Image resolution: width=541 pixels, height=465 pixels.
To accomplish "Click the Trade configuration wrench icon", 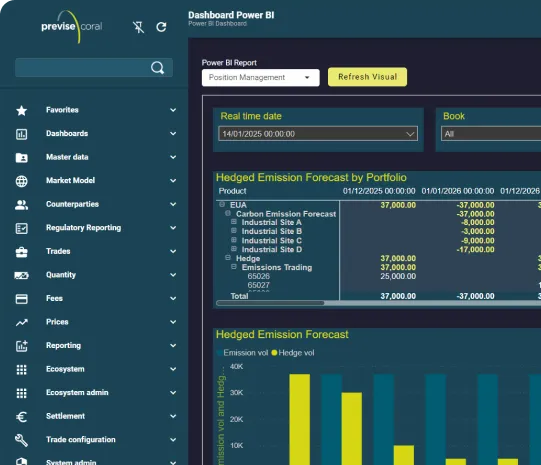I will [21, 440].
